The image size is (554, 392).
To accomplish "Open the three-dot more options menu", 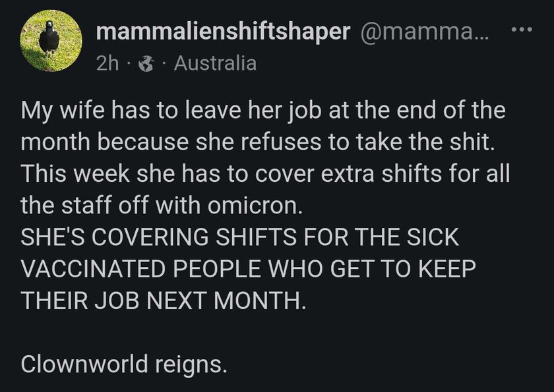I will [x=522, y=30].
